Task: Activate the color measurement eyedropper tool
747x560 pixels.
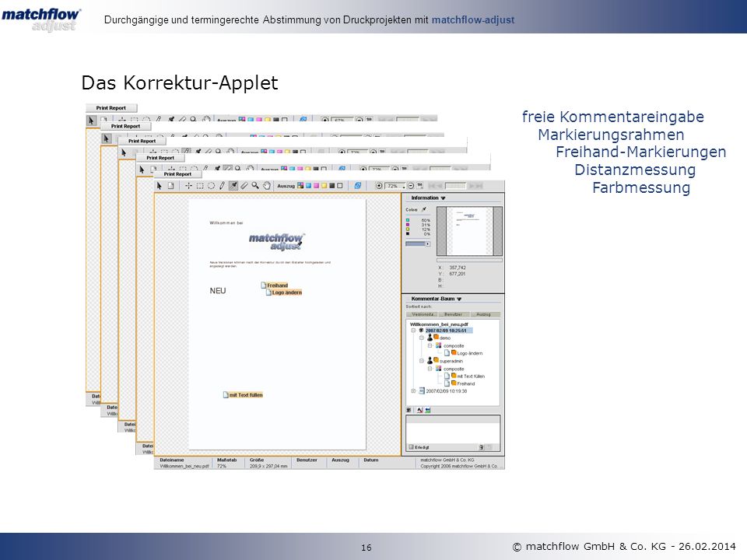Action: (233, 186)
